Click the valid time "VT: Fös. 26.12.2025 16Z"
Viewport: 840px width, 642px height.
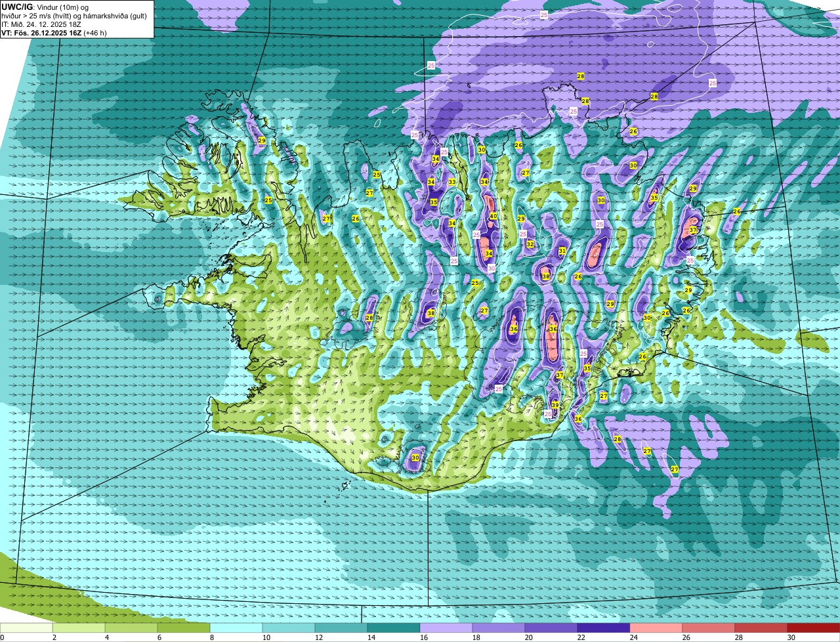[x=40, y=33]
